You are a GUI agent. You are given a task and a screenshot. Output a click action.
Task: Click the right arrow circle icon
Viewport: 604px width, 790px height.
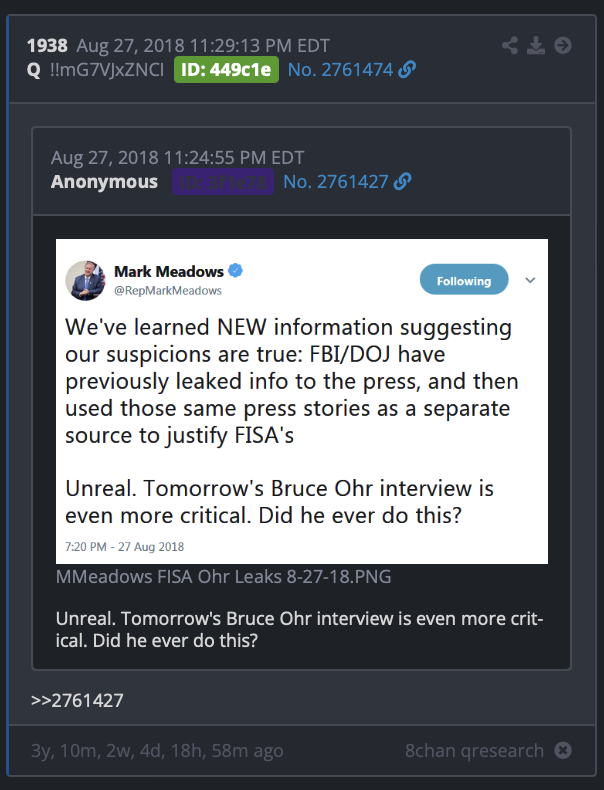[x=563, y=45]
